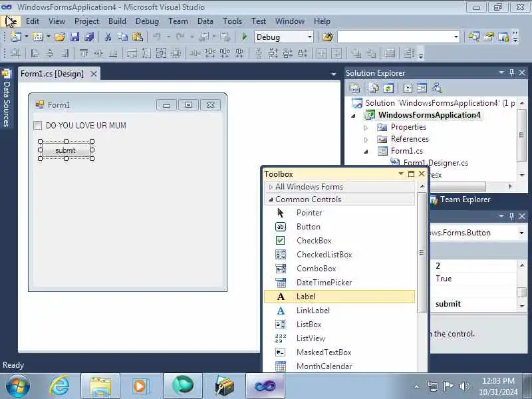This screenshot has width=532, height=399.
Task: Collapse the Common Controls toolbox group
Action: [271, 199]
